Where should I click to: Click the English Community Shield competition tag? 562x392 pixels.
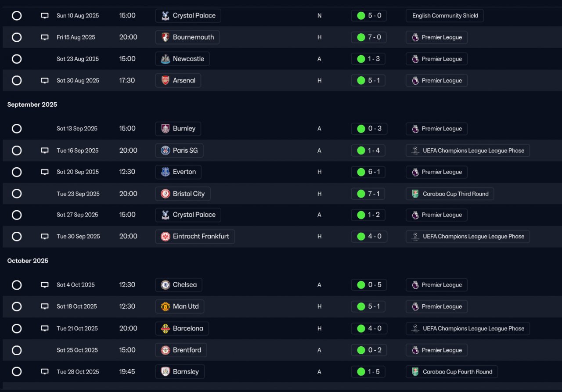445,16
